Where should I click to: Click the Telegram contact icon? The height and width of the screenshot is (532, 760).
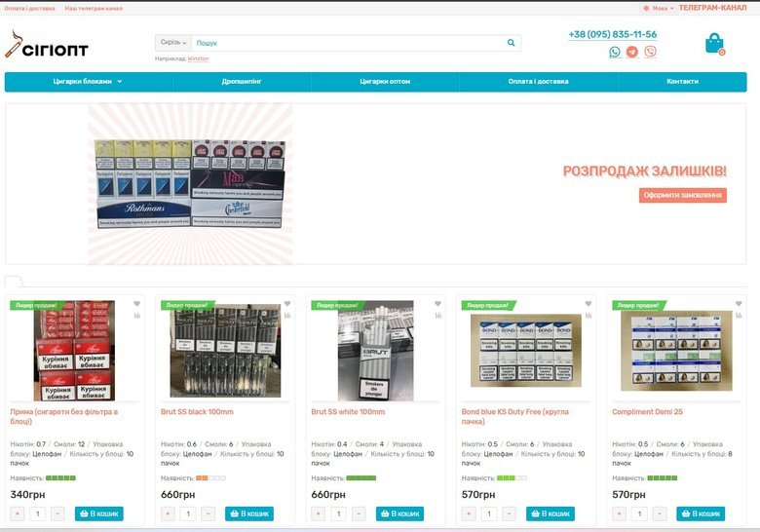tap(632, 52)
